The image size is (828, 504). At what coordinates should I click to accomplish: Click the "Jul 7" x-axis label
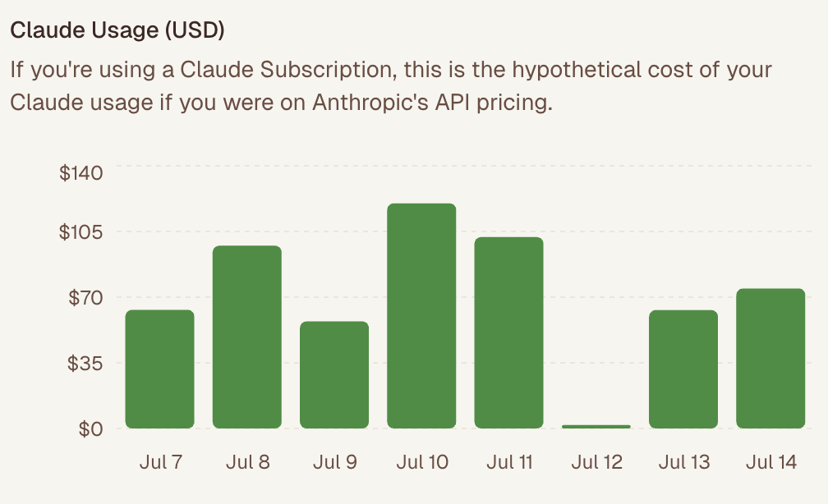[x=160, y=462]
